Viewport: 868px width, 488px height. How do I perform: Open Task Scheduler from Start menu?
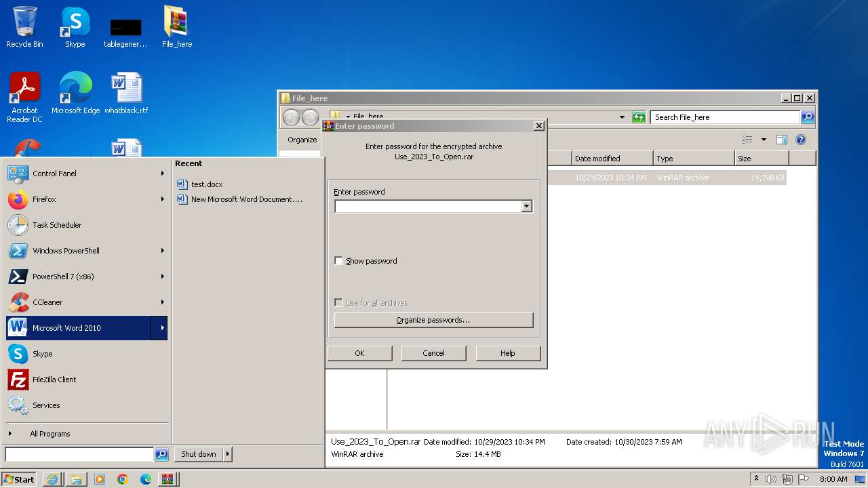pyautogui.click(x=87, y=225)
